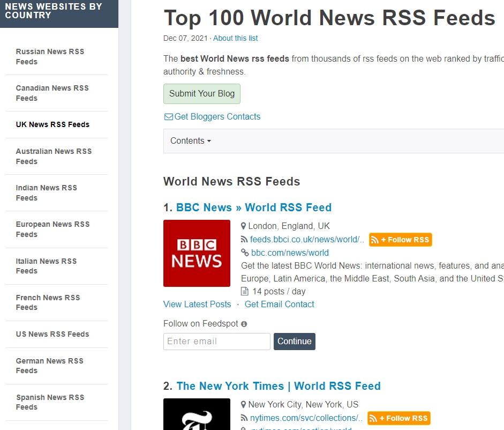Click the Top 100 World News RSS Feeds title
Image resolution: width=504 pixels, height=430 pixels.
point(329,17)
